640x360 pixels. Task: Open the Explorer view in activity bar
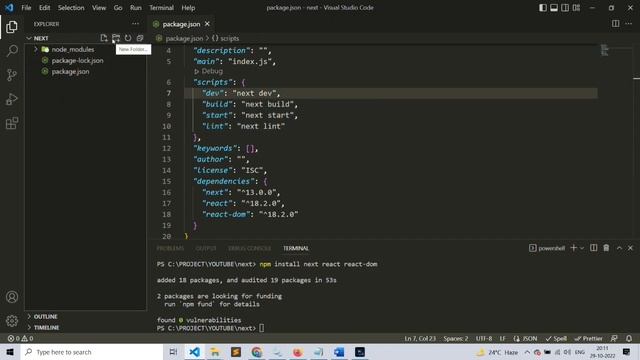tap(12, 27)
